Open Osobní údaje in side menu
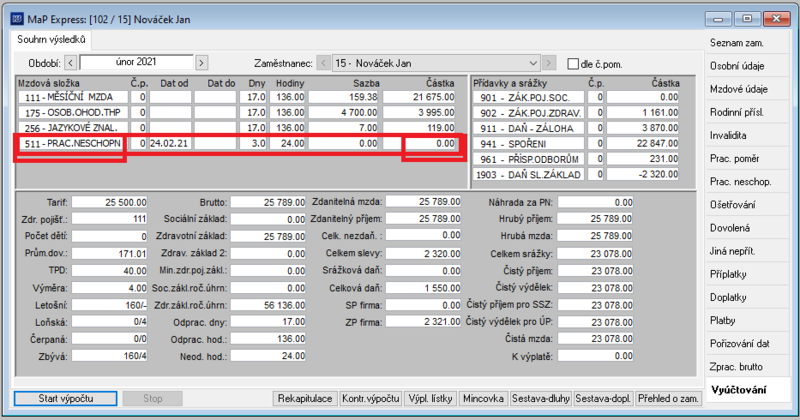 pyautogui.click(x=747, y=66)
